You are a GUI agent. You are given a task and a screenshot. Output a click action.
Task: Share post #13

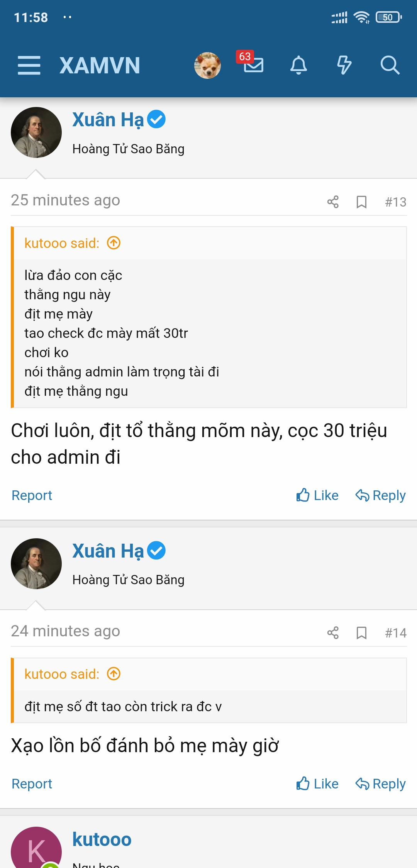click(333, 202)
